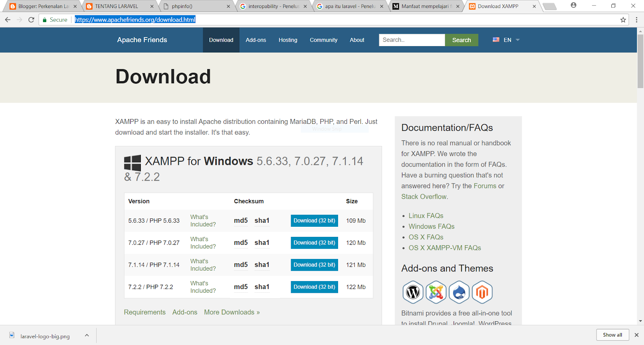
Task: Click the Apache Friends site logo
Action: [x=142, y=40]
